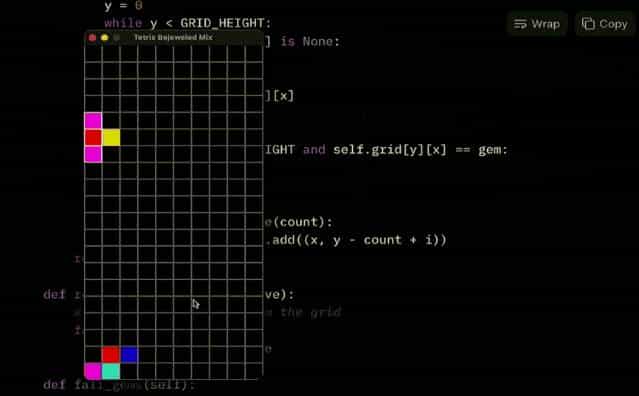Click the 'while y < GRID_HEIGHT:' code line
The width and height of the screenshot is (639, 396).
187,23
